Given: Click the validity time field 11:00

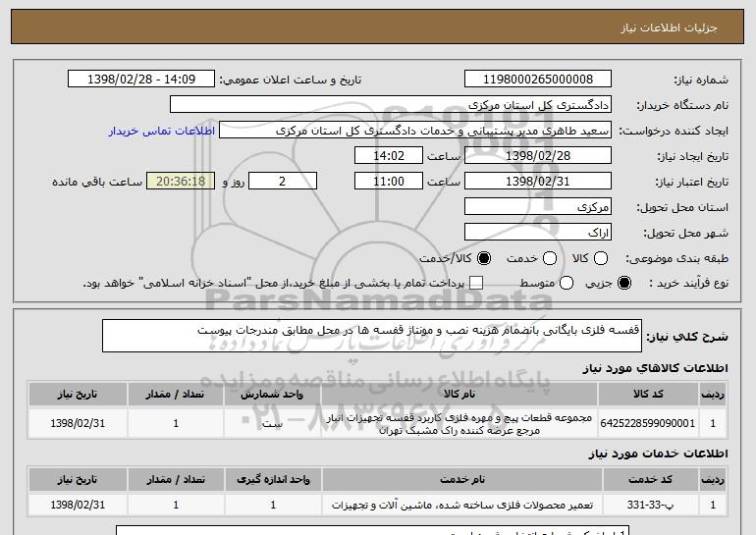Looking at the screenshot, I should pyautogui.click(x=389, y=182).
